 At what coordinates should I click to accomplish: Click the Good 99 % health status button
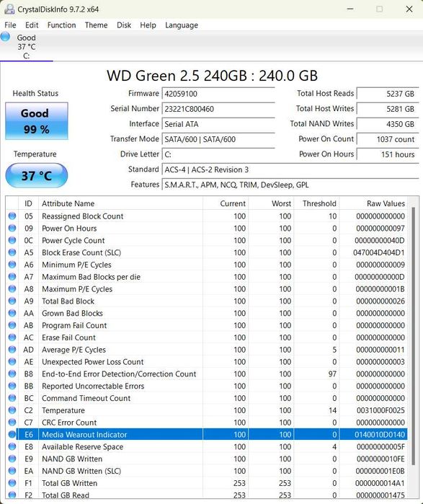click(37, 121)
